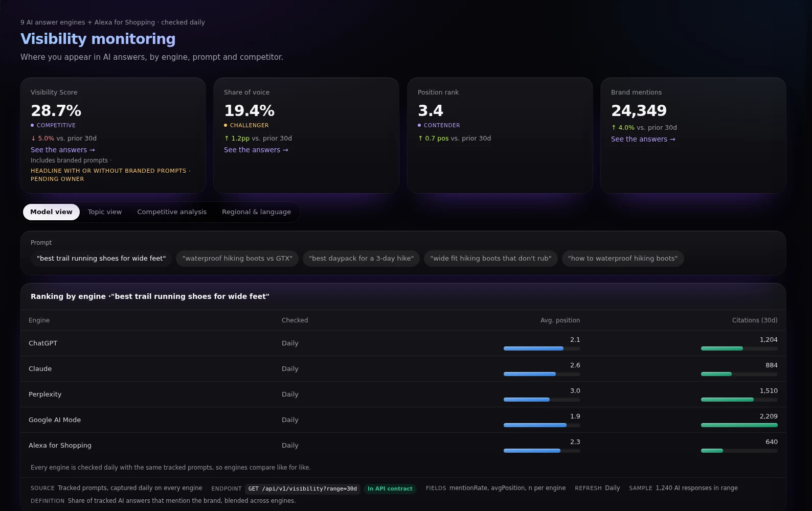Click the Daily cell in the Alexa for Shopping row
This screenshot has width=812, height=511.
[x=290, y=446]
